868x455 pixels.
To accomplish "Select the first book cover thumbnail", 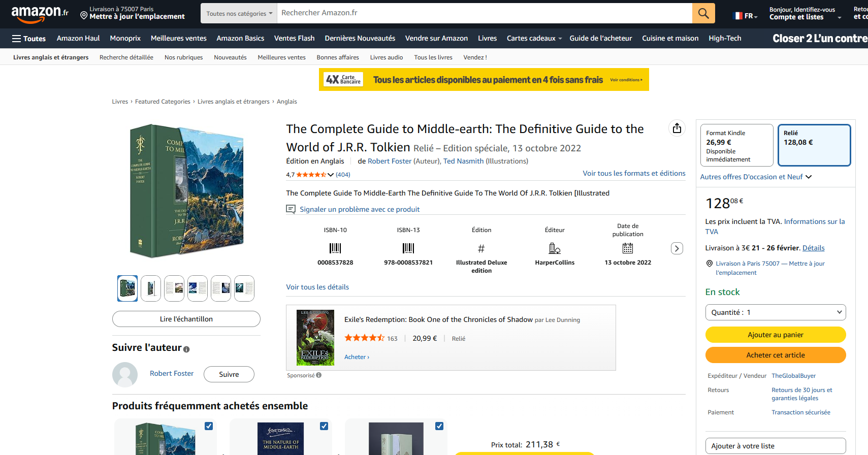I will click(127, 288).
